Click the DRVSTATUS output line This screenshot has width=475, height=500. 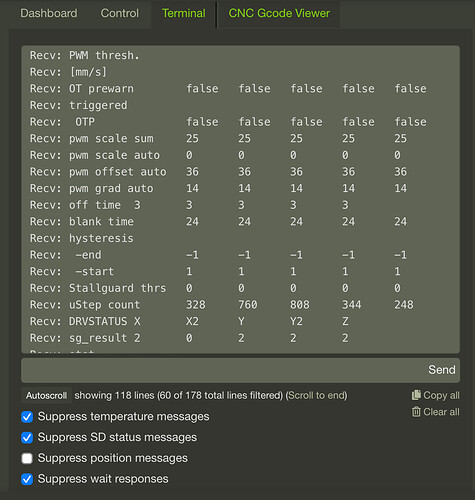189,321
